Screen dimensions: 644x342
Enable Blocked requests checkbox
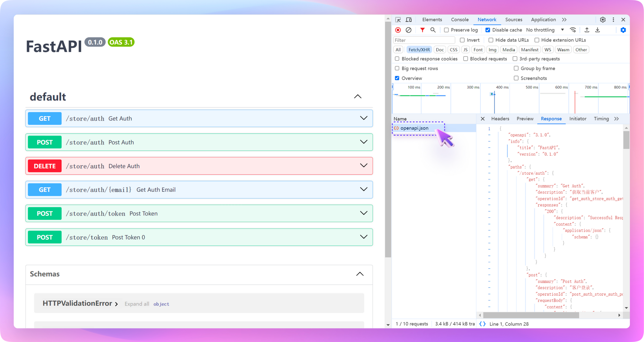coord(466,59)
